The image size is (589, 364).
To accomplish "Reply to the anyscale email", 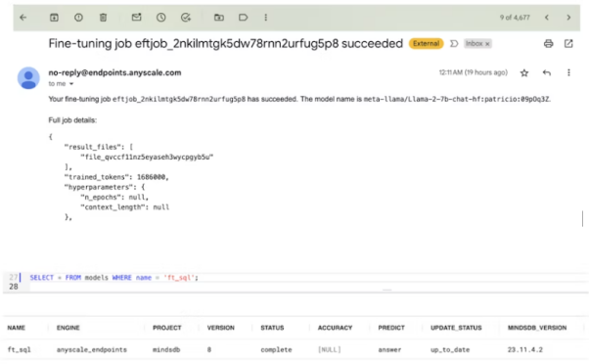I will [x=547, y=72].
